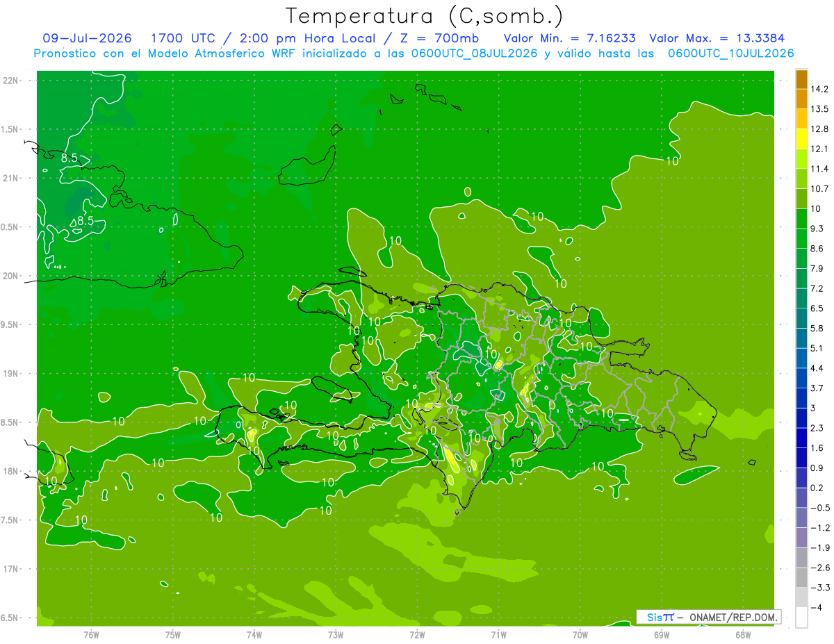
Task: Click the blue swatch between 3 and 3.7
Action: click(x=801, y=398)
